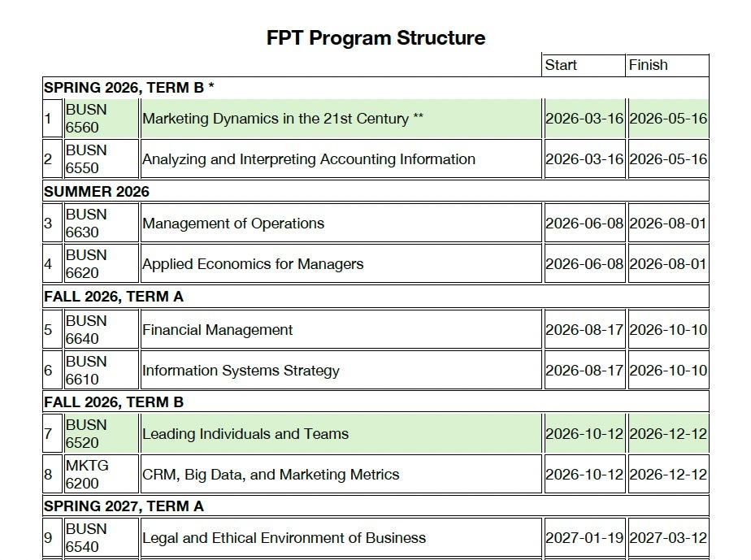The image size is (751, 560).
Task: Click CRM, Big Data, and Marketing Metrics
Action: click(x=271, y=475)
